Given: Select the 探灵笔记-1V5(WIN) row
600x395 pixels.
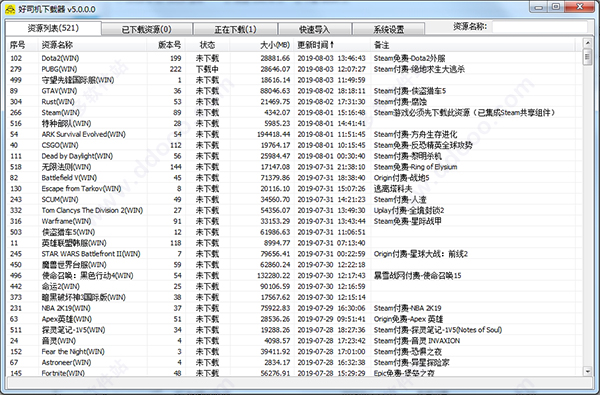Looking at the screenshot, I should [x=295, y=330].
